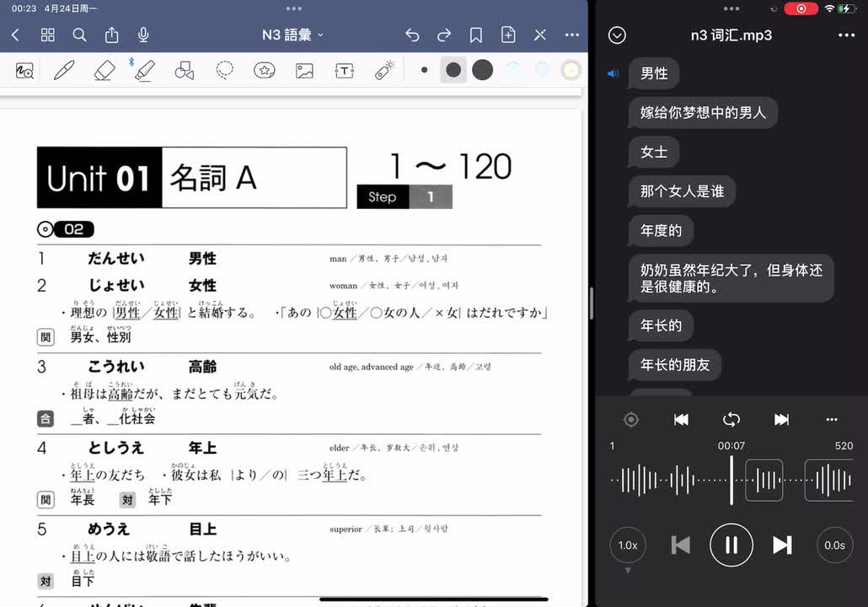The height and width of the screenshot is (607, 868).
Task: Open the thumbnail grid view
Action: pos(47,35)
